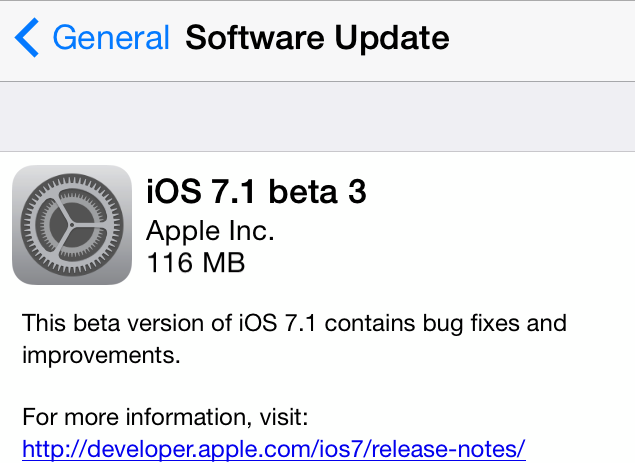The width and height of the screenshot is (635, 463).
Task: Open the developer.apple.com link
Action: pos(273,448)
